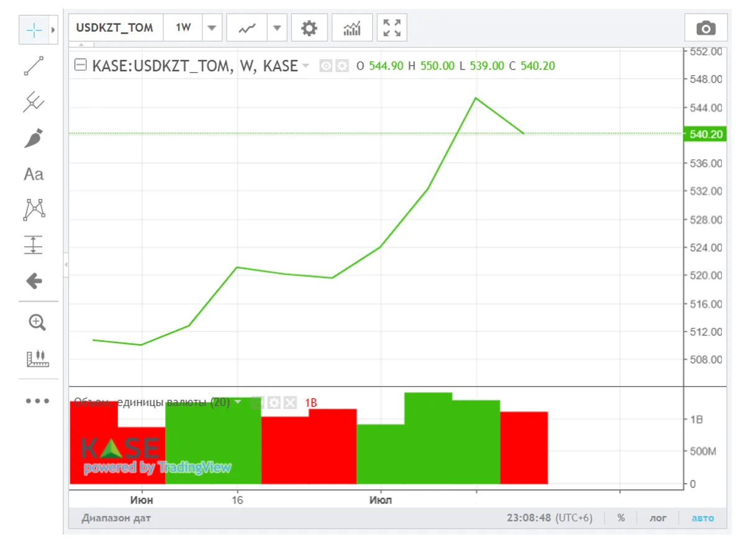
Task: Open the volume indicator dropdown arrow
Action: 237,402
